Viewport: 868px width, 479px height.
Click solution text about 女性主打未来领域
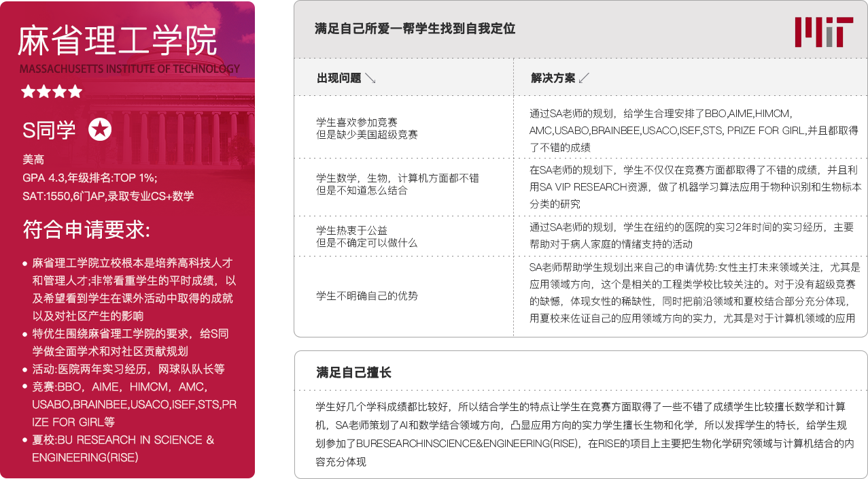pyautogui.click(x=695, y=293)
